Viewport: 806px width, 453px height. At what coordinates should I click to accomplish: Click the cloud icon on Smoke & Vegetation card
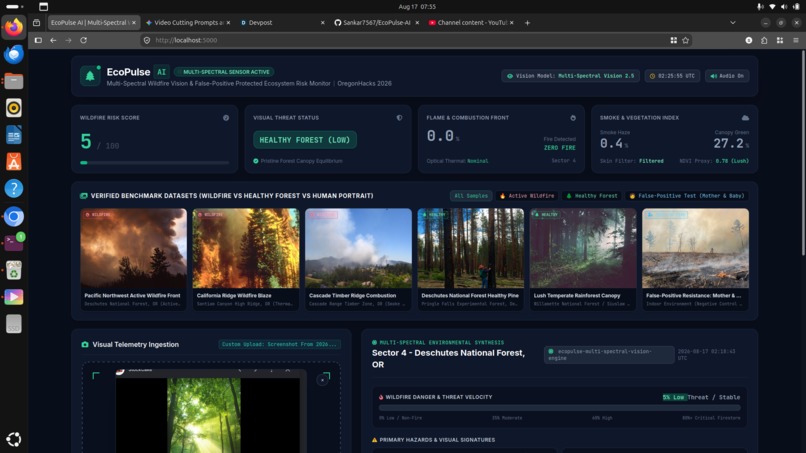pos(745,118)
